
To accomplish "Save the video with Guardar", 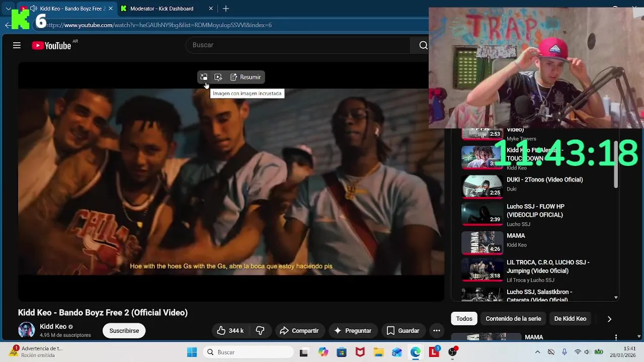I will 403,330.
